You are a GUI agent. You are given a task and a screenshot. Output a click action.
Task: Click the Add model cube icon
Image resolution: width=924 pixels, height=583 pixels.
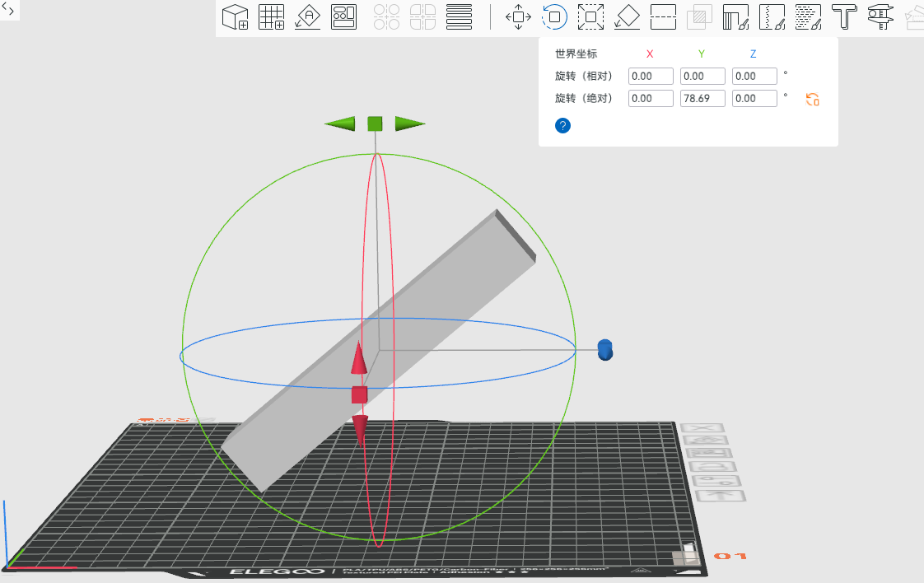pos(236,16)
